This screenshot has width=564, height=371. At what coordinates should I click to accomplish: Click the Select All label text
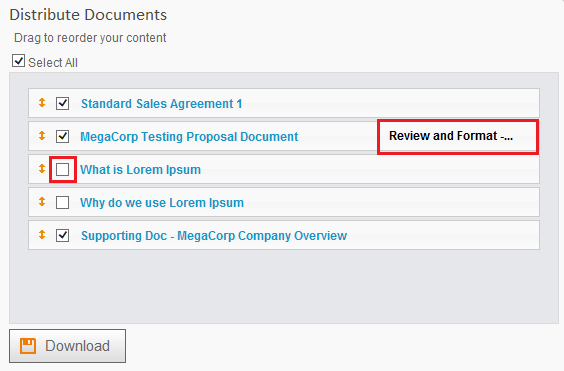[x=53, y=63]
